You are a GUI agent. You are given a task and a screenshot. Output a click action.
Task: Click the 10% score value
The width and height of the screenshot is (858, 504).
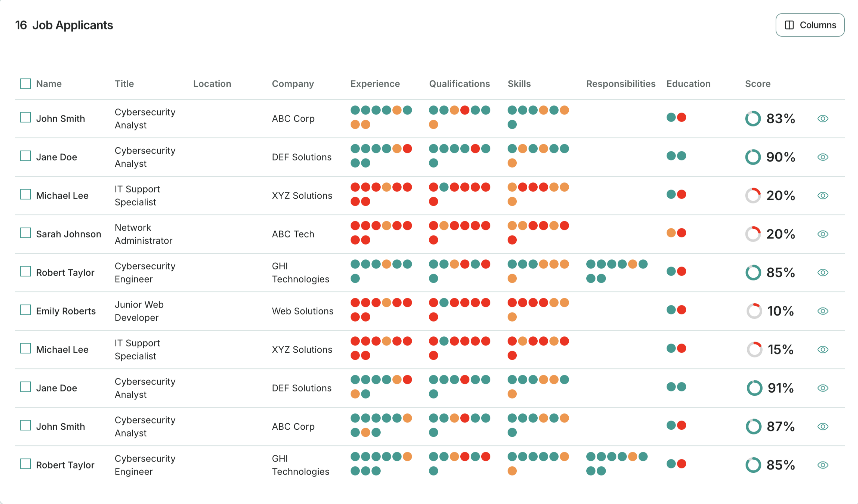click(780, 311)
